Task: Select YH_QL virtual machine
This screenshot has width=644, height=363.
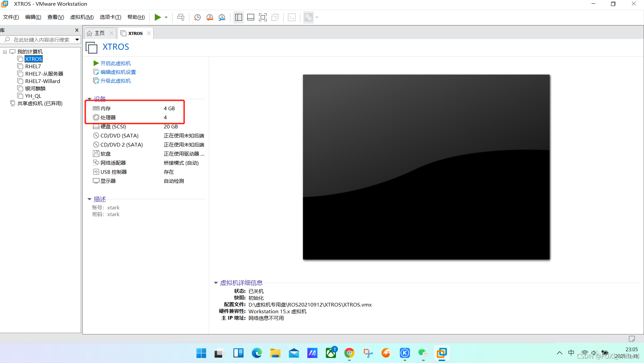Action: pyautogui.click(x=33, y=96)
